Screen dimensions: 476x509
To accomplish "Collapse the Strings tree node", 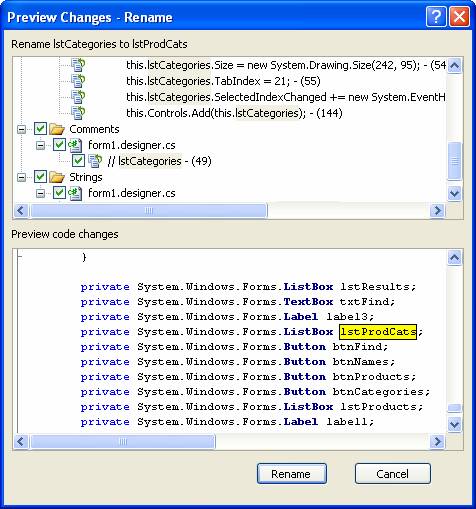I will click(22, 177).
